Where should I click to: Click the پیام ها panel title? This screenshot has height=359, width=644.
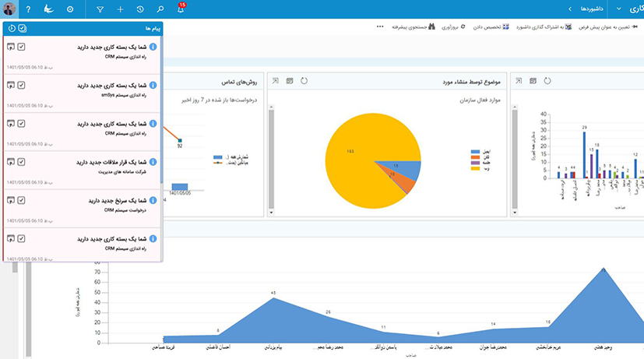[153, 29]
